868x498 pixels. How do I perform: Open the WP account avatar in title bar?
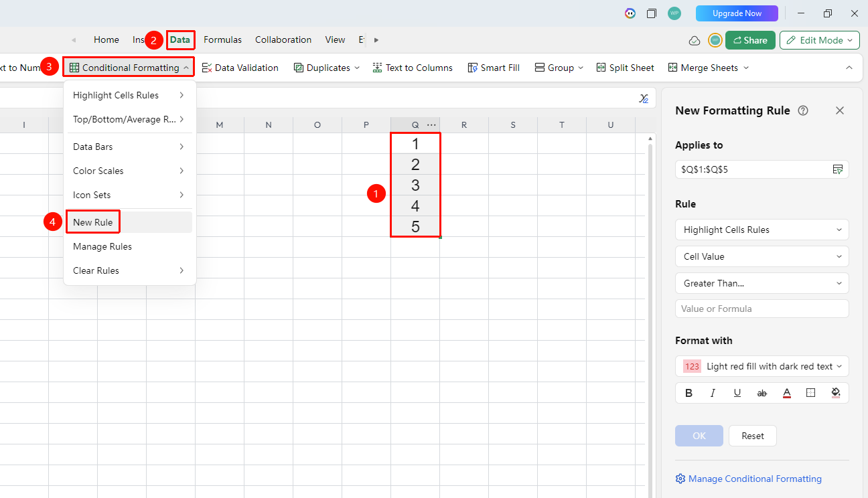(674, 13)
